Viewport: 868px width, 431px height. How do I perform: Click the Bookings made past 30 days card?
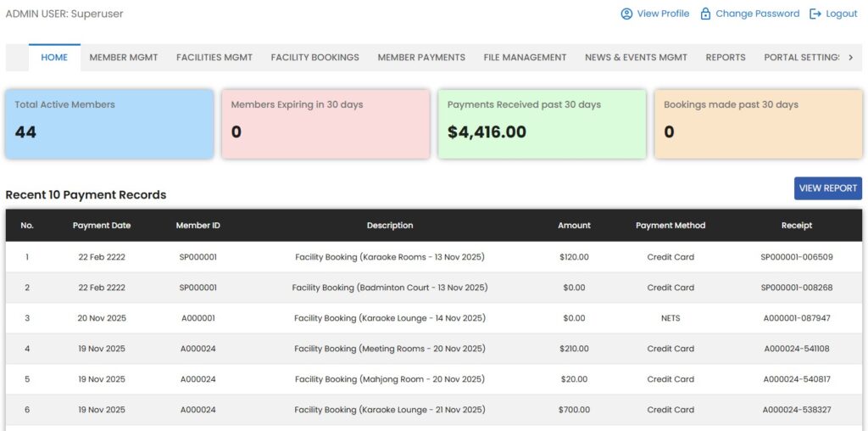758,124
